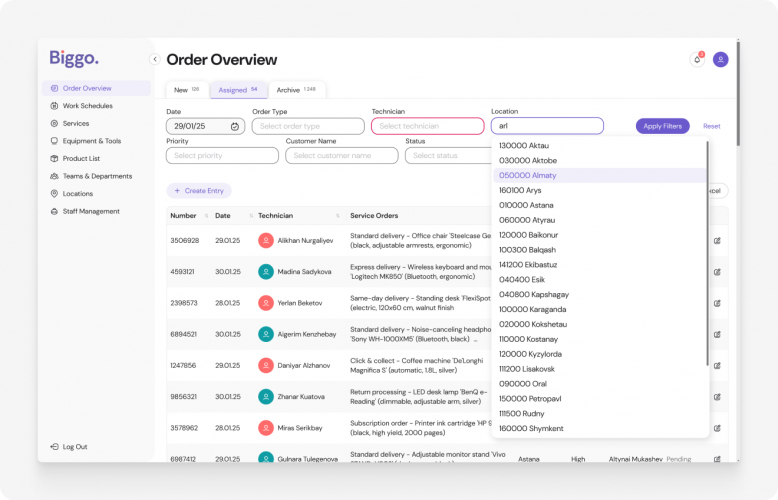Click the location dropdown list scrollbar
The image size is (778, 500).
click(x=707, y=253)
